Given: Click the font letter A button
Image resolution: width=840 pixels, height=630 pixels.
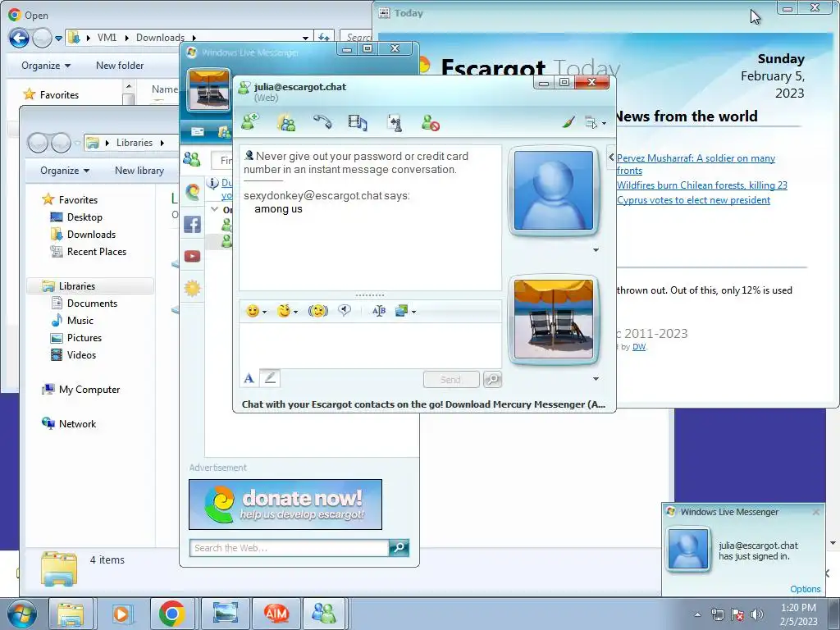Looking at the screenshot, I should [249, 379].
